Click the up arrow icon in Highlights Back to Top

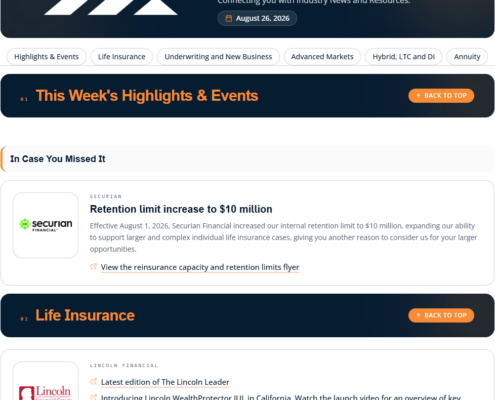pyautogui.click(x=419, y=96)
